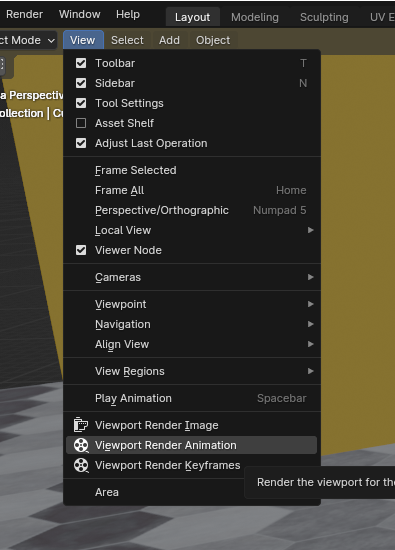Toggle the Sidebar checkbox off
Viewport: 395px width, 550px height.
click(x=81, y=83)
